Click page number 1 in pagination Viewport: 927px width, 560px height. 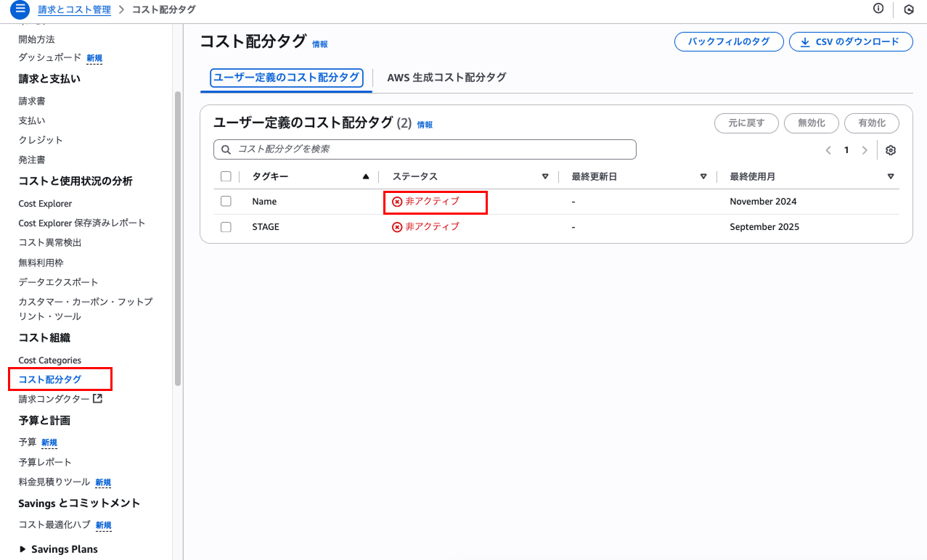coord(846,150)
